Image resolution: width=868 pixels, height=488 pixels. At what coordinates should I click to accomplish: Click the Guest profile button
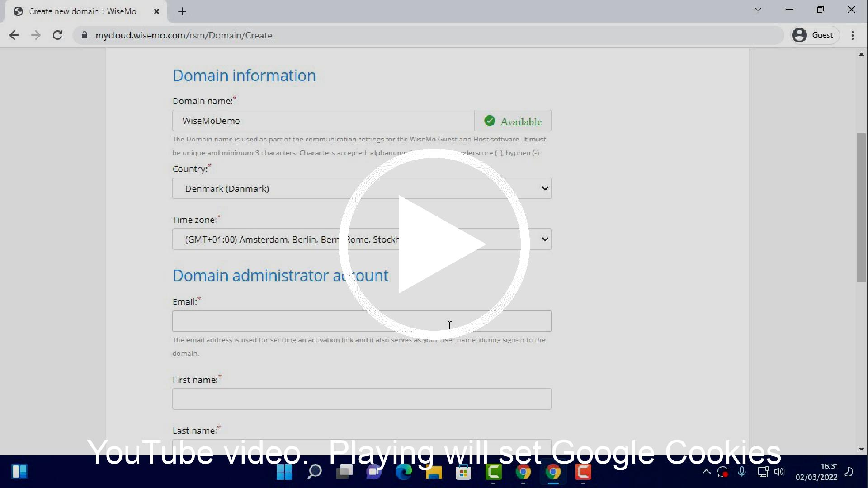pos(815,35)
